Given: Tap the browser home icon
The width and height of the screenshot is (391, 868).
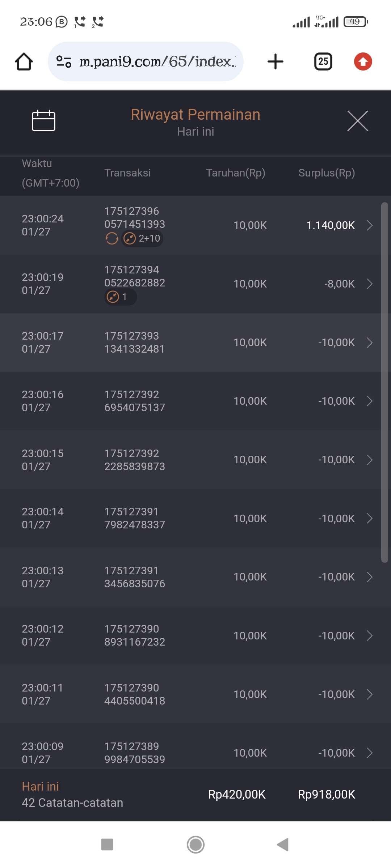Looking at the screenshot, I should coord(24,61).
